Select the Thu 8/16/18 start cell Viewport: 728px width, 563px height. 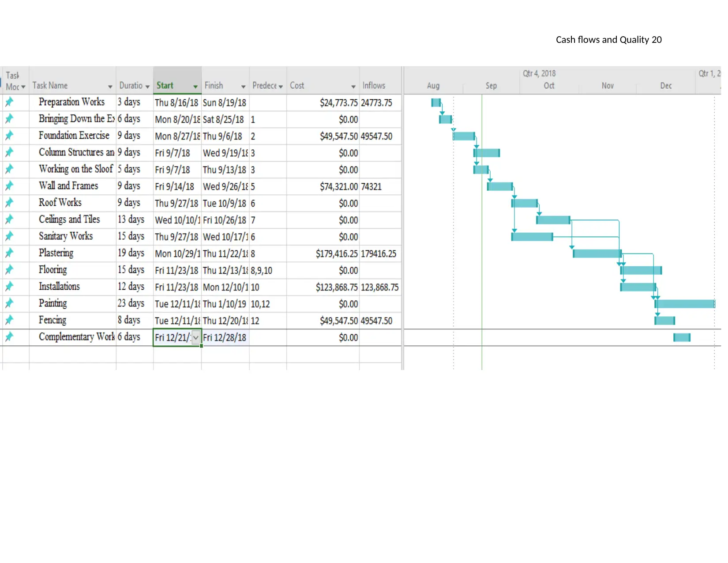tap(177, 102)
